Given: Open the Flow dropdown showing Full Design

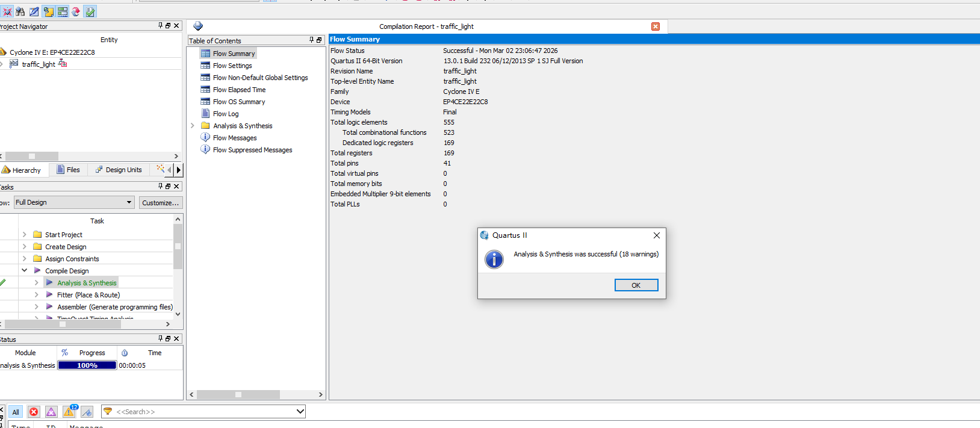Looking at the screenshot, I should pyautogui.click(x=74, y=202).
